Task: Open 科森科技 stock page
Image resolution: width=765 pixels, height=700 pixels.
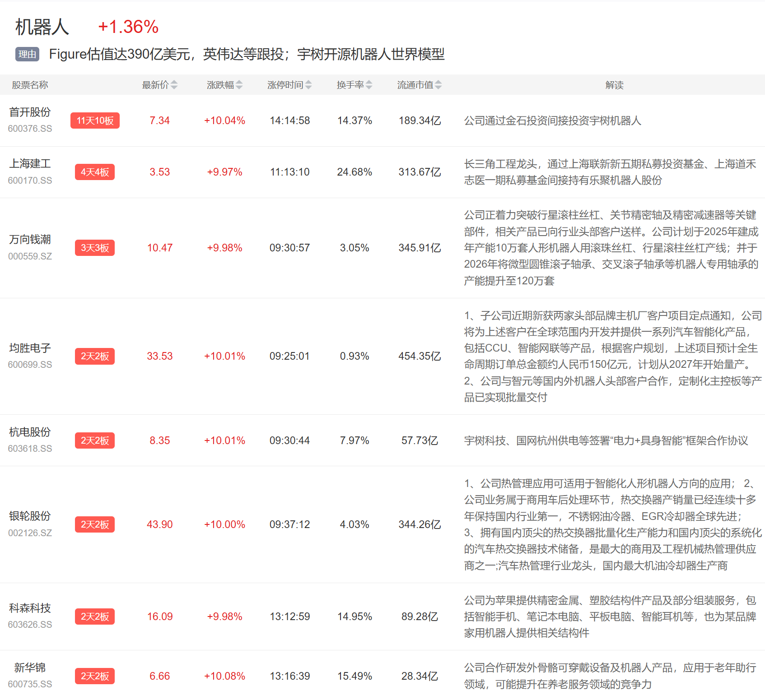Action: click(x=30, y=608)
